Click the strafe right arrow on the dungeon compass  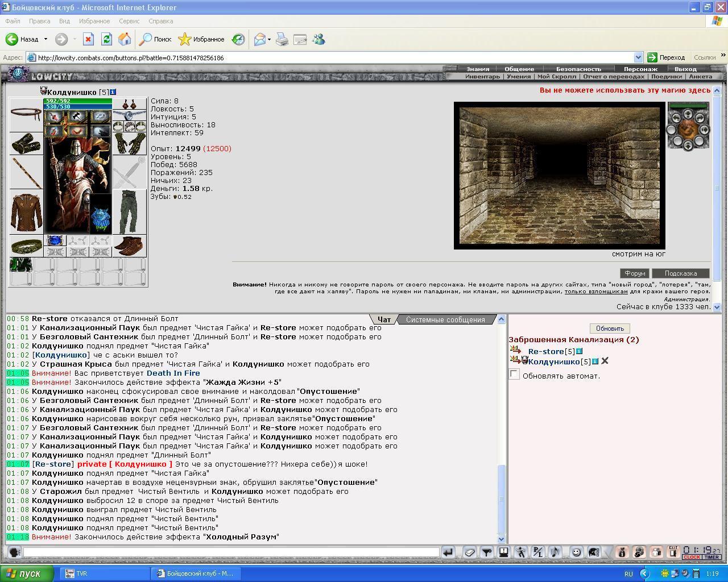click(705, 130)
